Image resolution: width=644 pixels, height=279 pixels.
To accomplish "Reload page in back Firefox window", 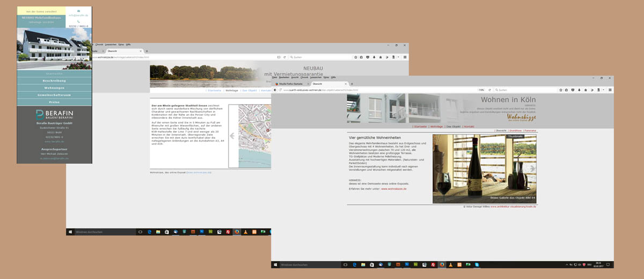I will 285,57.
